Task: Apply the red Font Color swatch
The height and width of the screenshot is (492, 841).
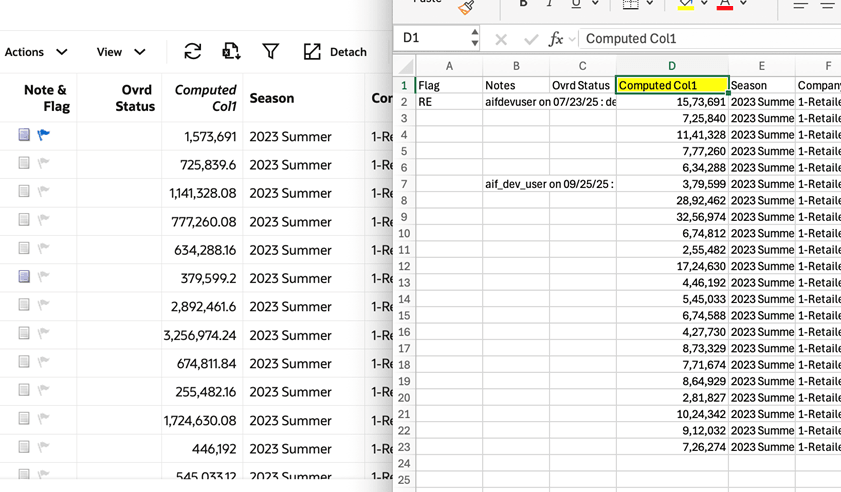Action: click(x=725, y=5)
